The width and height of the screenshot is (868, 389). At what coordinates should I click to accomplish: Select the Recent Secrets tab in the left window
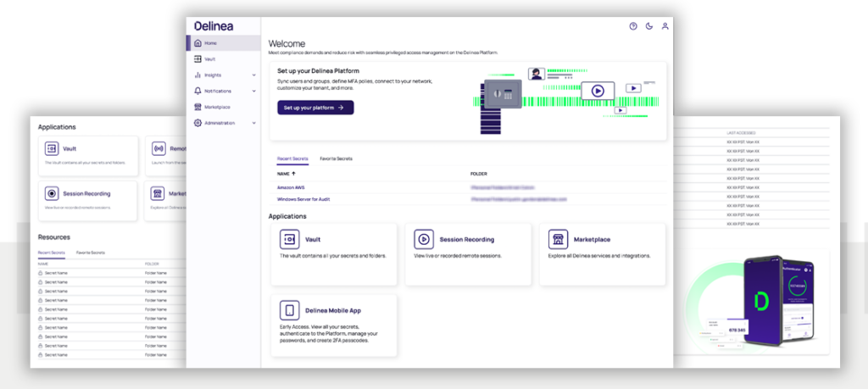click(x=52, y=253)
